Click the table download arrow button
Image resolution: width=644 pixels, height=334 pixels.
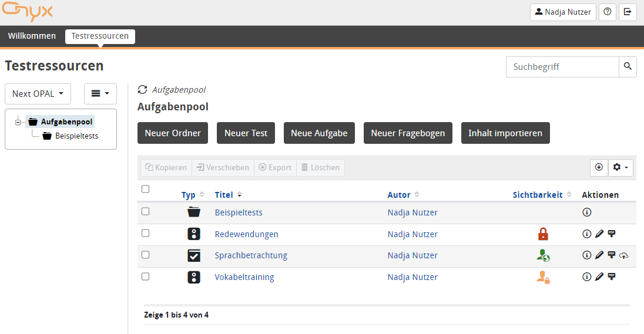[599, 167]
